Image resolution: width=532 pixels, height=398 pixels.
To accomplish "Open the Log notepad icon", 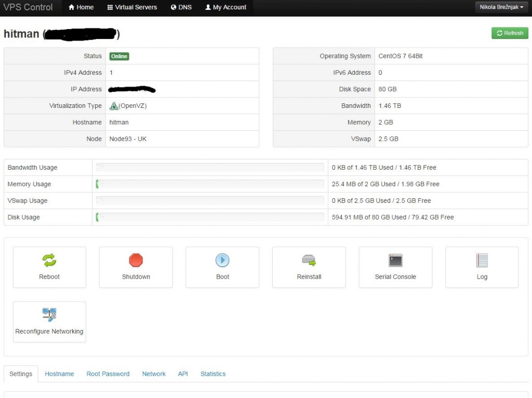I will click(482, 260).
